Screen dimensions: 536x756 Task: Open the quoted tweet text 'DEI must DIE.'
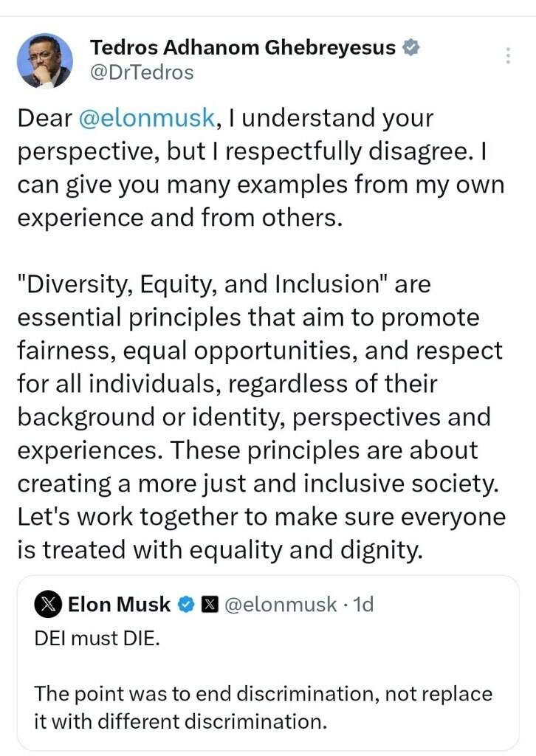[x=97, y=639]
